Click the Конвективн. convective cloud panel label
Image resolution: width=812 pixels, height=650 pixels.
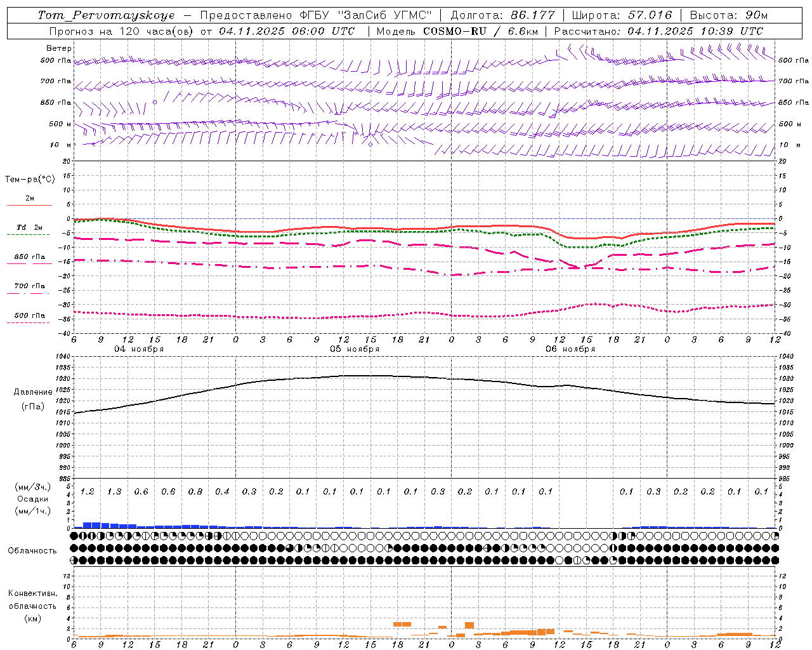click(x=32, y=594)
